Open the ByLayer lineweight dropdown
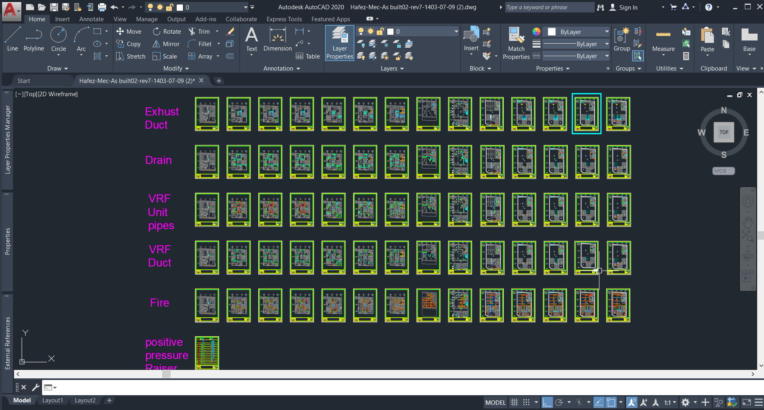This screenshot has width=764, height=410. pos(576,44)
